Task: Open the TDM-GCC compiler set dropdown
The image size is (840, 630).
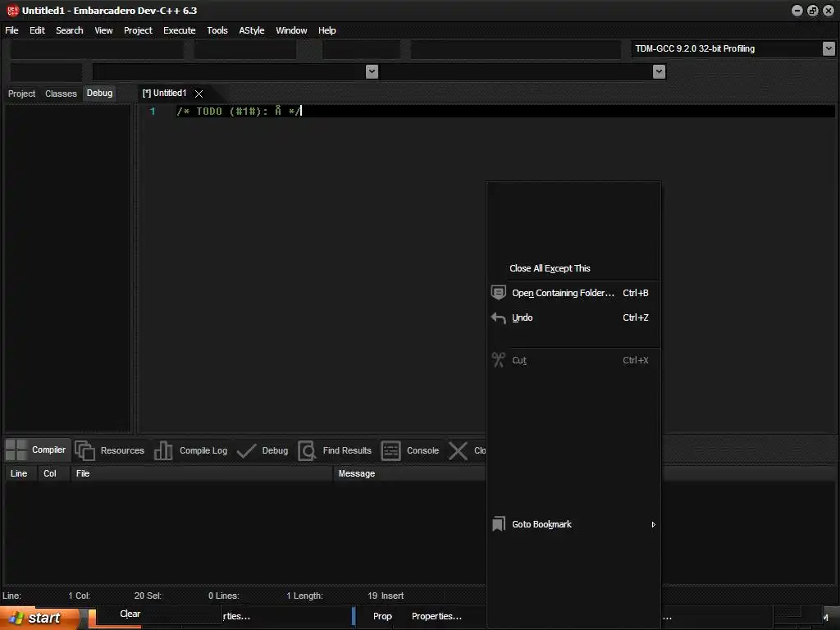Action: [829, 48]
